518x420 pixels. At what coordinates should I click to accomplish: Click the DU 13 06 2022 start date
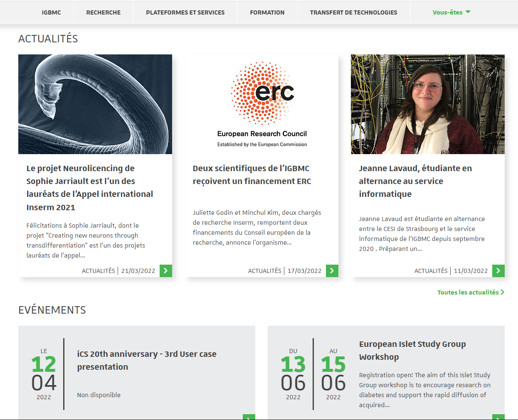(x=293, y=374)
